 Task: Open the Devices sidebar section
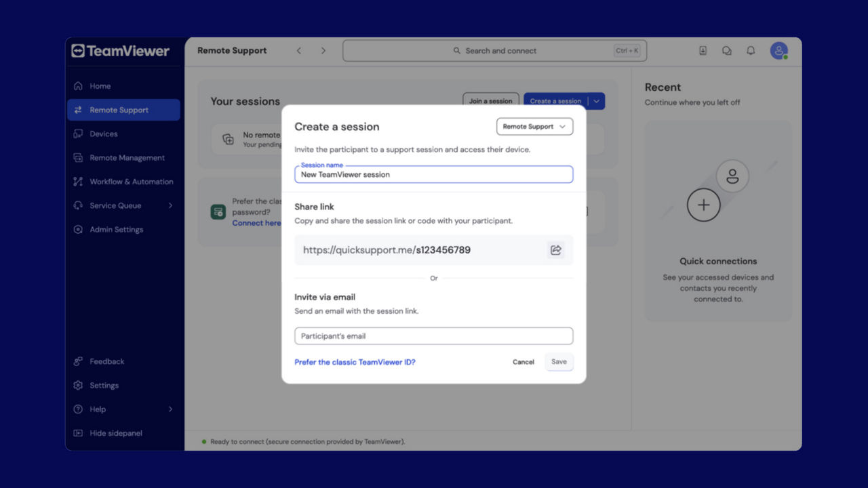tap(123, 134)
